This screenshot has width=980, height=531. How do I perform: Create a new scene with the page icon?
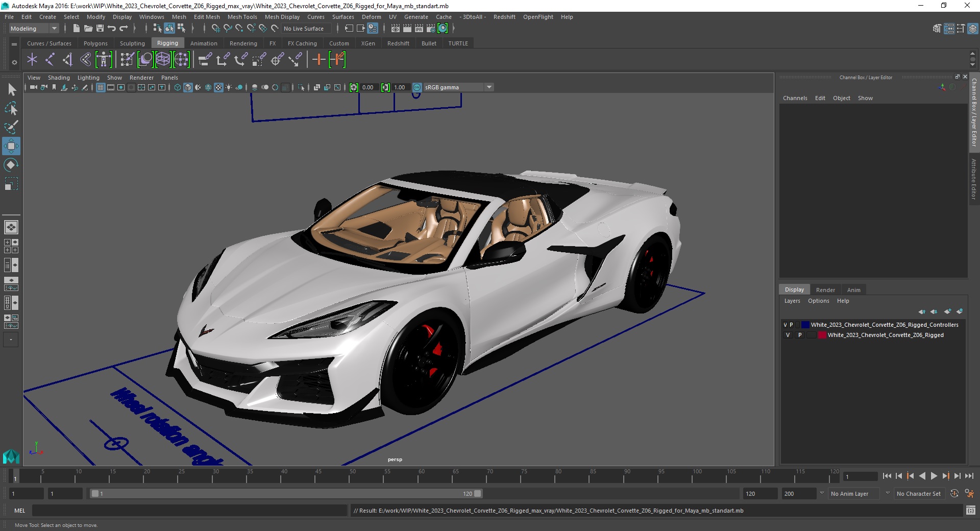pos(76,29)
